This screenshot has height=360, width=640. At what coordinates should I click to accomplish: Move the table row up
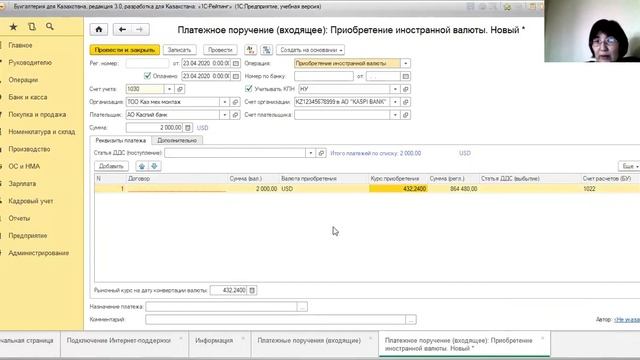pos(142,166)
